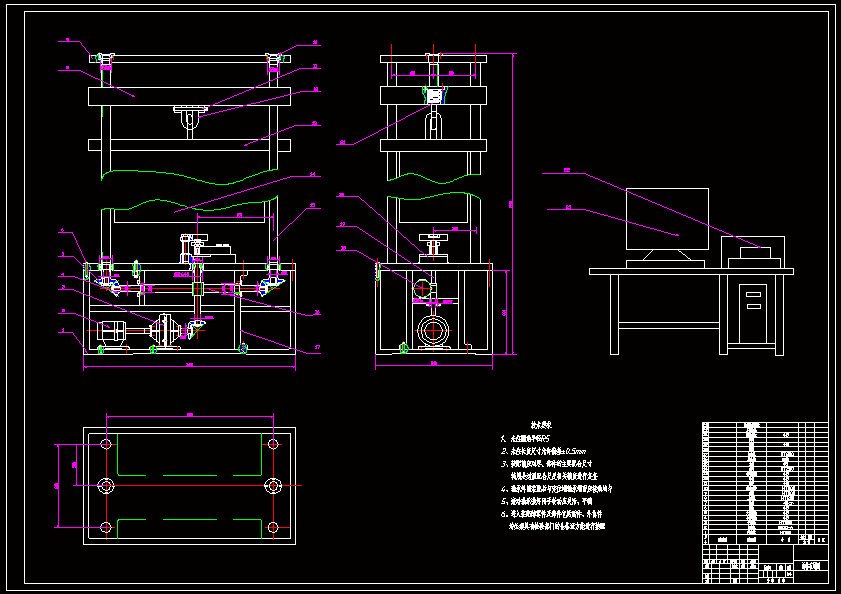Click the computer monitor screen in the workstation view
This screenshot has width=841, height=594.
click(667, 219)
